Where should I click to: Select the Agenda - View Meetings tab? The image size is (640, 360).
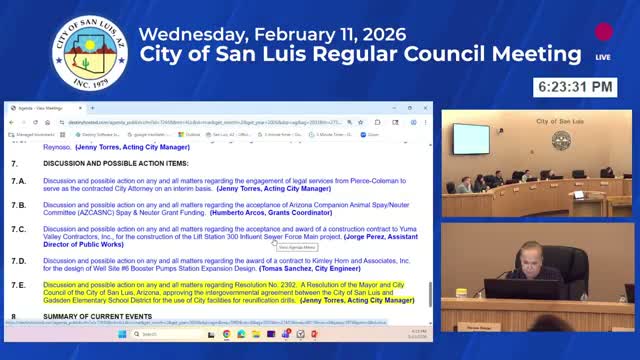pyautogui.click(x=46, y=108)
